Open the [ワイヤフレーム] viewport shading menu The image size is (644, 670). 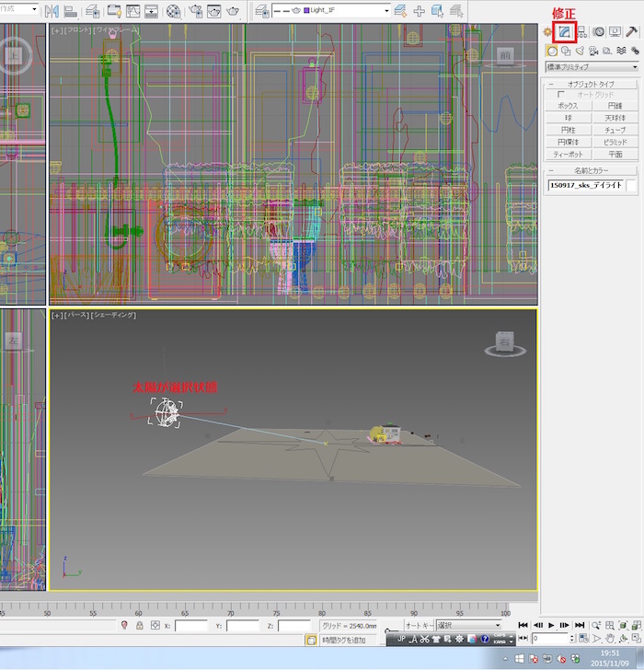click(116, 31)
